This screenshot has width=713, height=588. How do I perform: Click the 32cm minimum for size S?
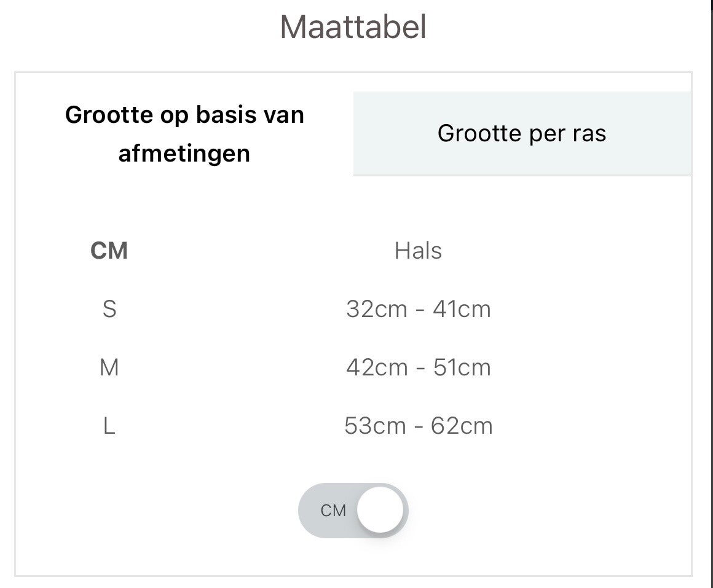click(376, 308)
